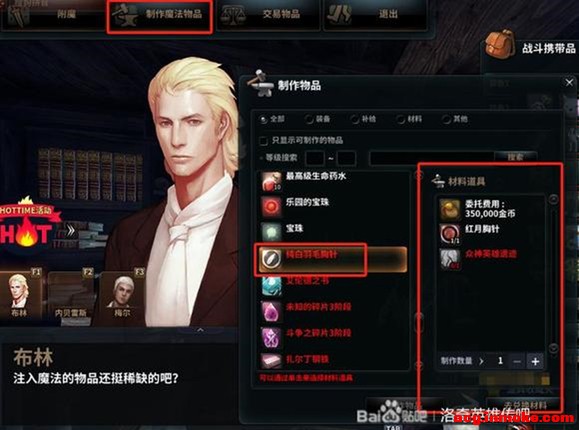Viewport: 579px width, 430px height.
Task: Select NPC 梅尔 portrait thumbnail
Action: [122, 296]
